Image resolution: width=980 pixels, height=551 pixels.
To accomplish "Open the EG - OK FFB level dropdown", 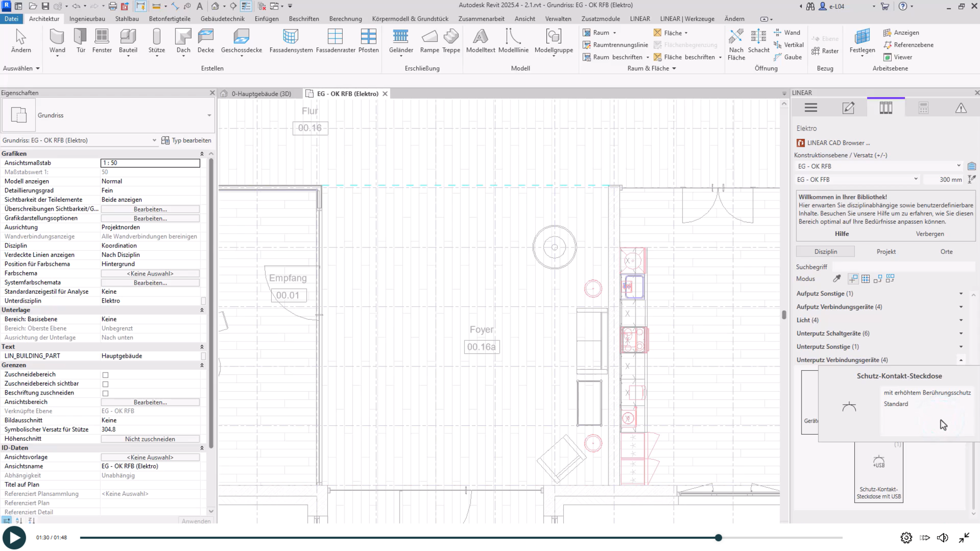I will 858,180.
